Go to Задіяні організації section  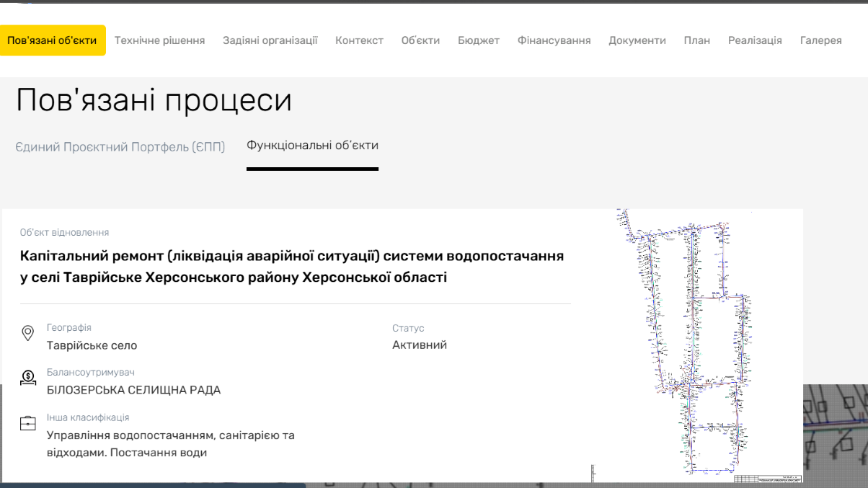(x=270, y=40)
